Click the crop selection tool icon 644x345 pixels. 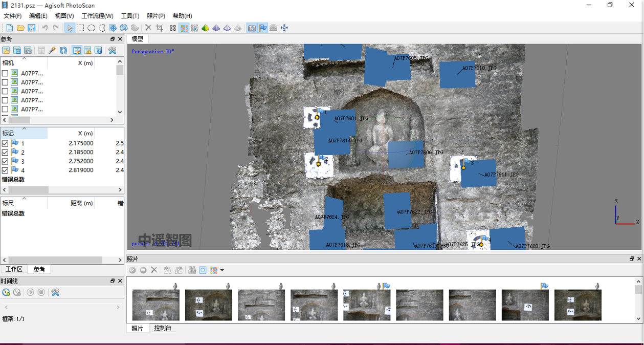(159, 28)
